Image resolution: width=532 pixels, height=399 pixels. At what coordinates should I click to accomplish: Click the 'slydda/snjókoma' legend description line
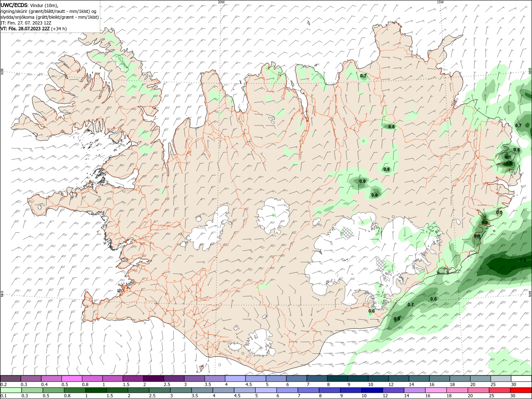tap(50, 17)
